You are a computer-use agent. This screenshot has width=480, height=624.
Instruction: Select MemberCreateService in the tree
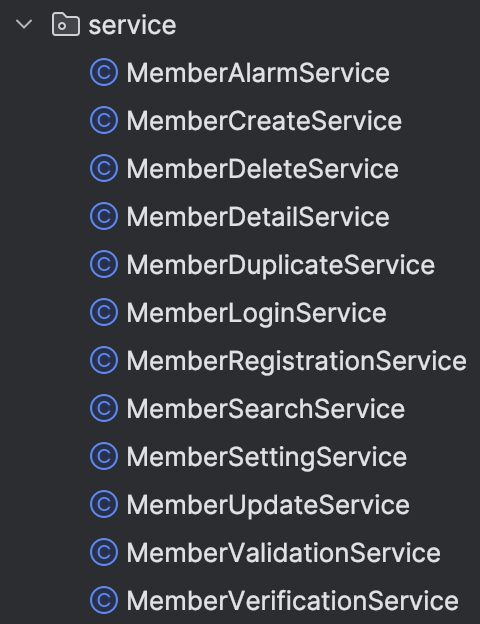(x=264, y=121)
